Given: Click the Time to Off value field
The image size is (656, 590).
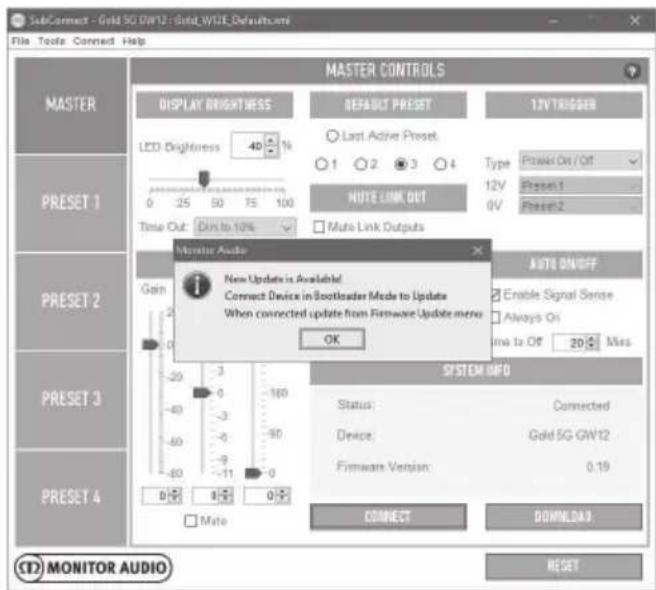Looking at the screenshot, I should (570, 343).
